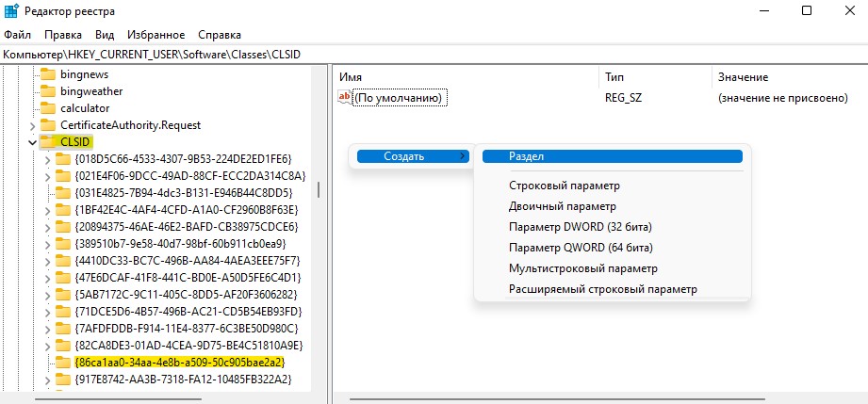868x404 pixels.
Task: Click the ab string value icon
Action: point(345,97)
